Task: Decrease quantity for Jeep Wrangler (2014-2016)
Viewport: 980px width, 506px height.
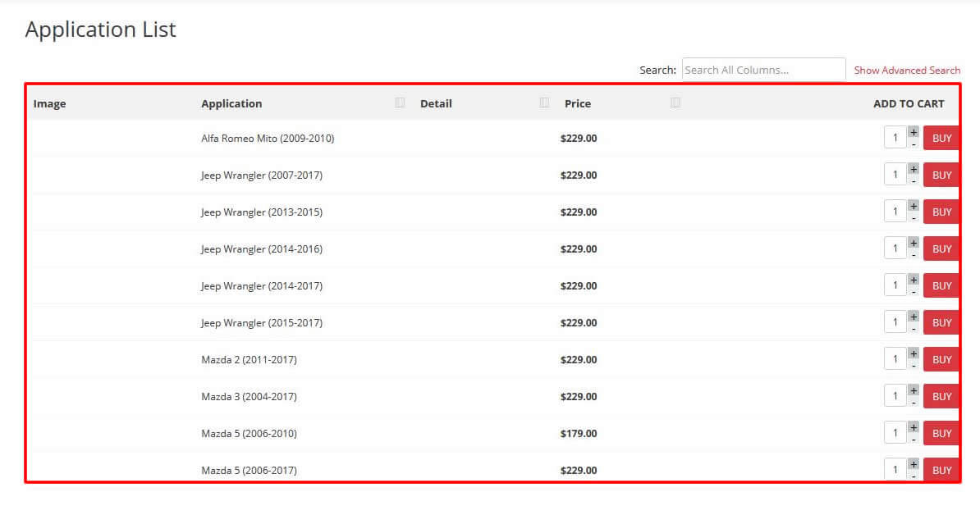Action: click(x=914, y=255)
